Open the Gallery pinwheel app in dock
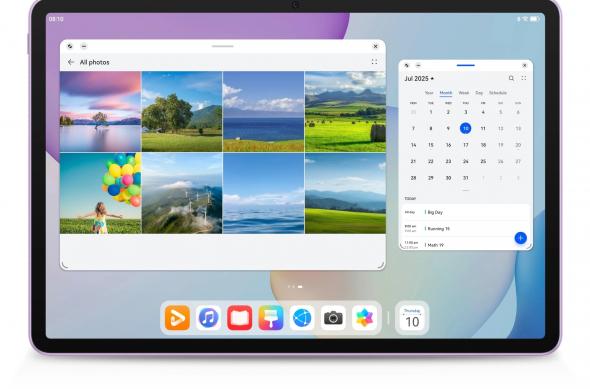 pyautogui.click(x=365, y=318)
